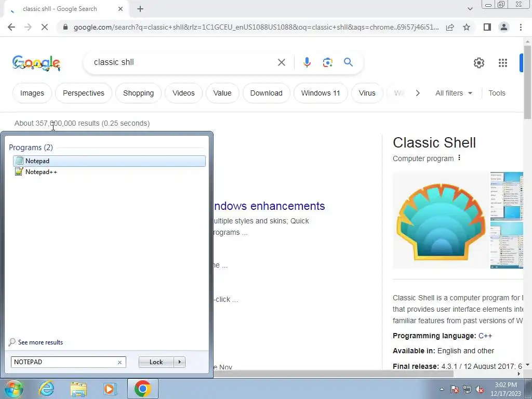Share this page from the address bar
The height and width of the screenshot is (399, 532).
(450, 27)
